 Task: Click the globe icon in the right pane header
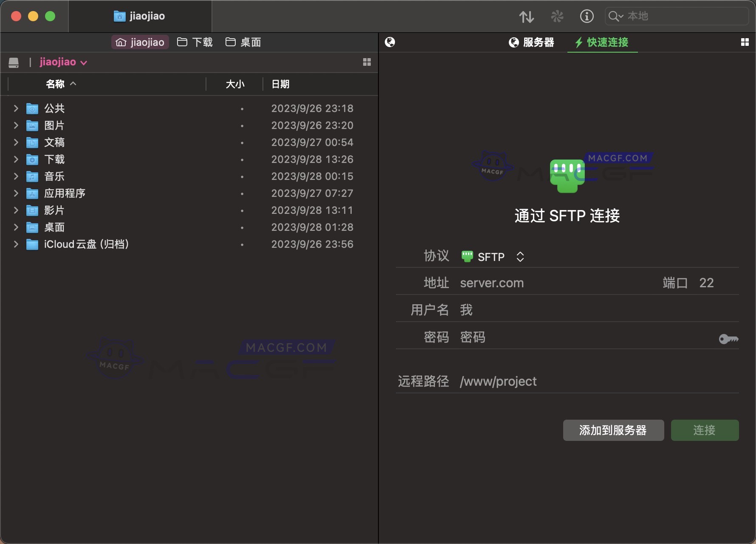tap(389, 42)
